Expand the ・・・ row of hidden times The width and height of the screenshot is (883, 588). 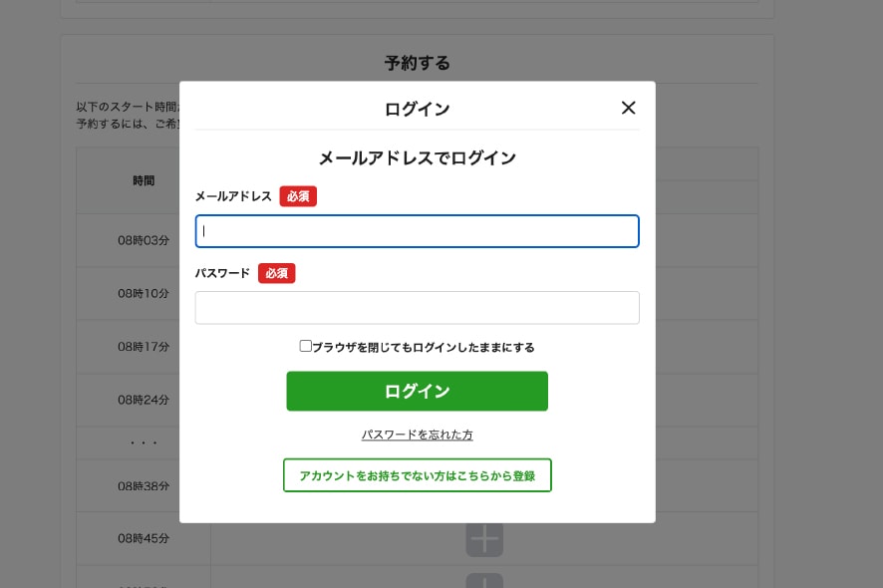click(x=144, y=442)
